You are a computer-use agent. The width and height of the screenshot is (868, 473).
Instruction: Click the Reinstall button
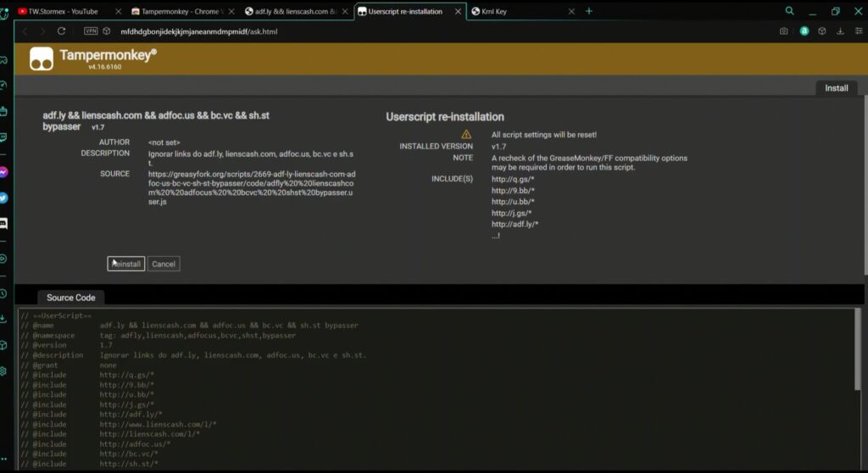coord(125,264)
